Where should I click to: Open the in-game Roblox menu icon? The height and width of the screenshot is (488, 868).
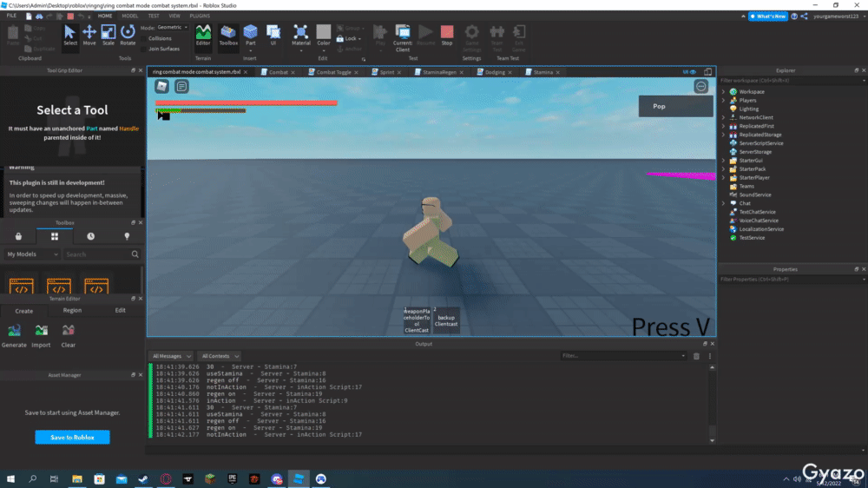161,86
